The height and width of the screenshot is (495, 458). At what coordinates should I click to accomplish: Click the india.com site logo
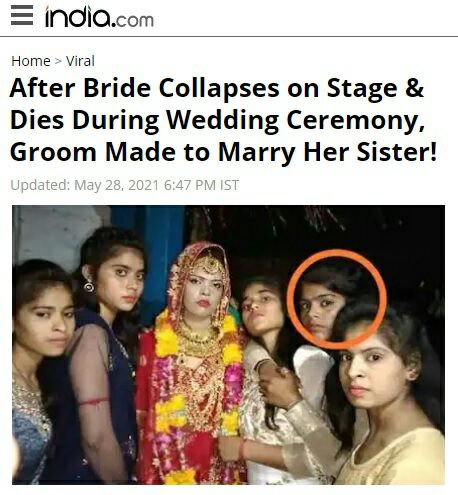click(99, 16)
